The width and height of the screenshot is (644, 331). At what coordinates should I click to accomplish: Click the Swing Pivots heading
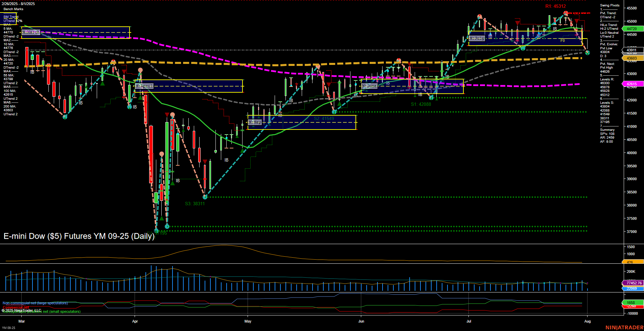tap(610, 5)
